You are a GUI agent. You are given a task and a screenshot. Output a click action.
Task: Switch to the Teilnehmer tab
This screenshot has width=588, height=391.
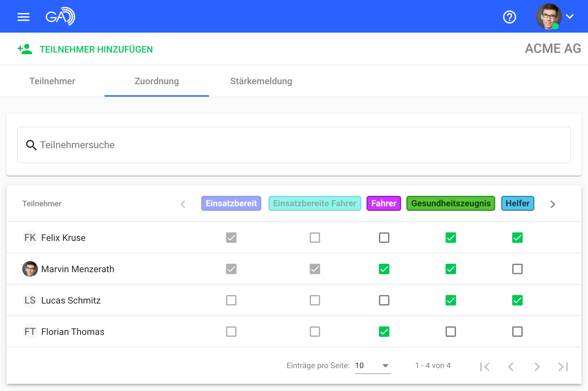coord(52,81)
